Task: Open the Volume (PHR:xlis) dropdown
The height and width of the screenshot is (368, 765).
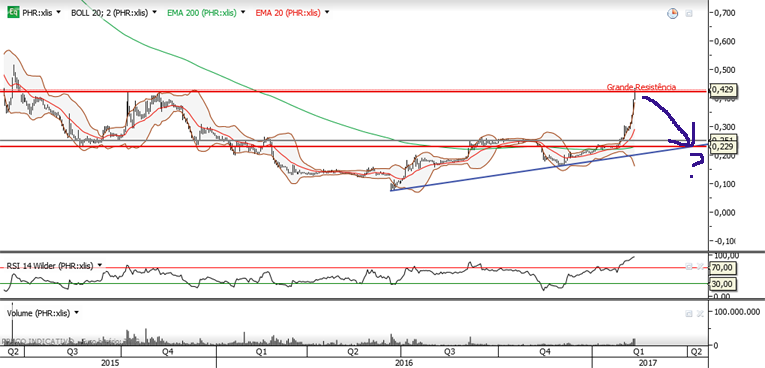Action: (76, 313)
